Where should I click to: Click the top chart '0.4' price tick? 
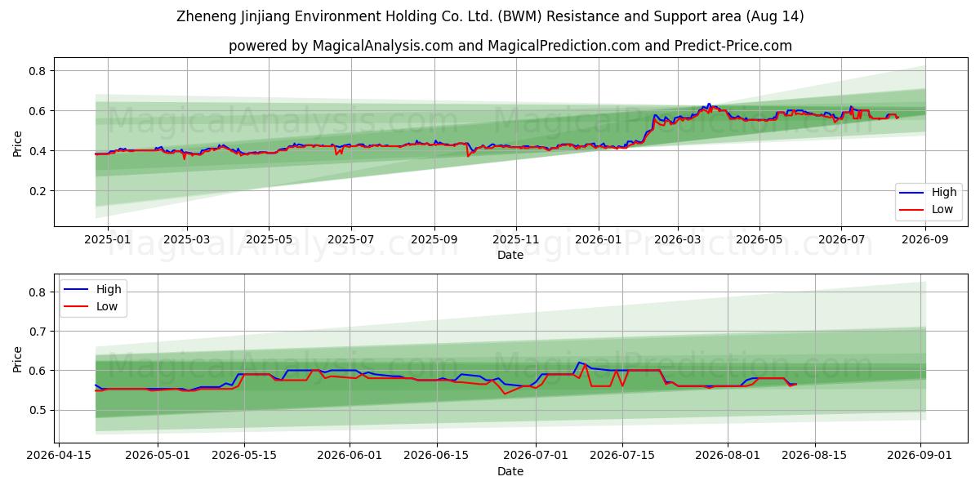[x=39, y=151]
